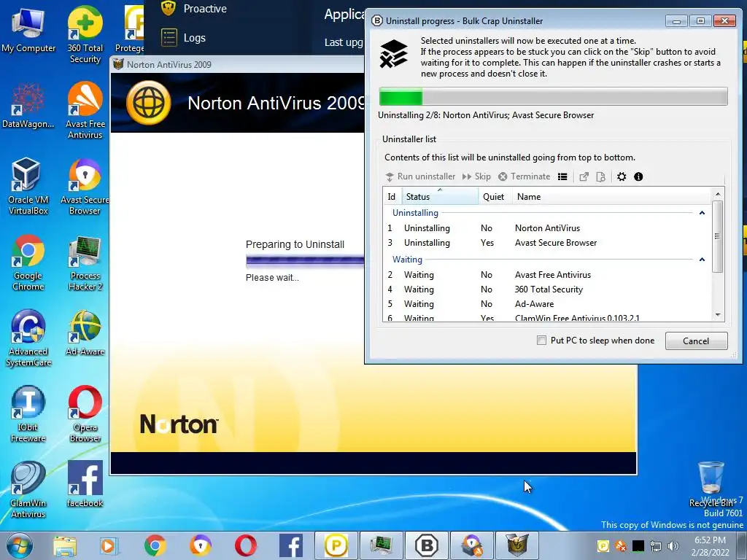The width and height of the screenshot is (747, 560).
Task: Open IObit Freeware desktop icon
Action: point(28,414)
